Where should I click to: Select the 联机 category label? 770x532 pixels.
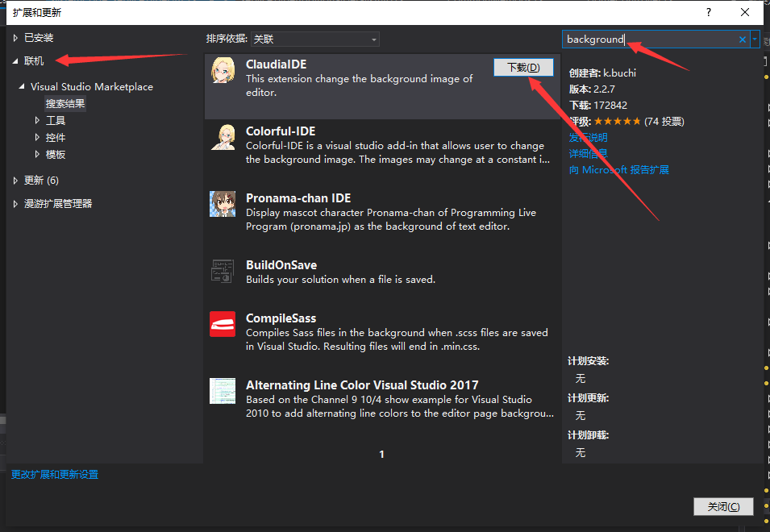(34, 60)
